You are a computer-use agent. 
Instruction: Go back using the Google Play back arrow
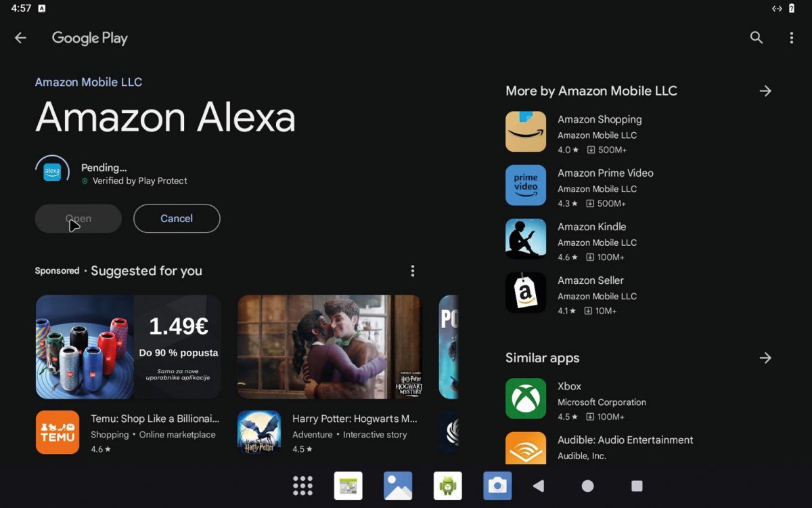pos(20,38)
